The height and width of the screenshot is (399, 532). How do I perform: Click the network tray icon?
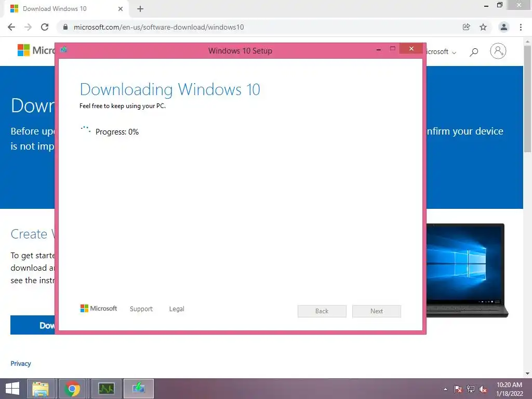[471, 389]
